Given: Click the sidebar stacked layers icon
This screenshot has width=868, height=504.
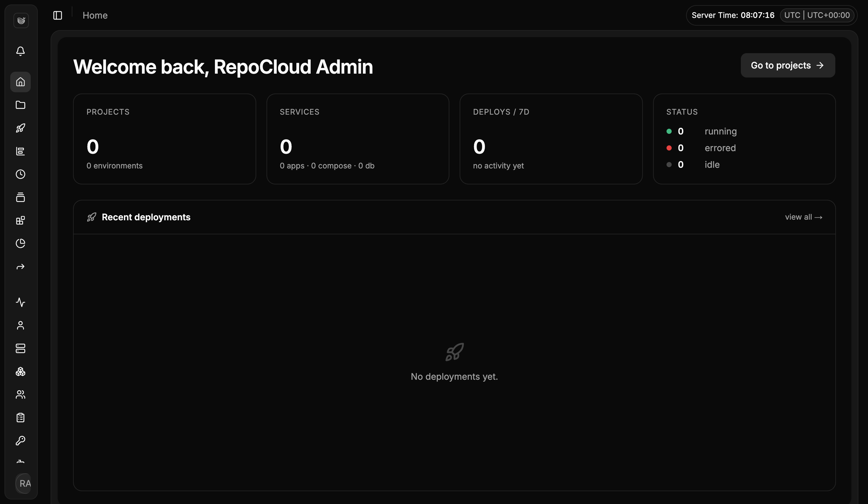Looking at the screenshot, I should (20, 197).
